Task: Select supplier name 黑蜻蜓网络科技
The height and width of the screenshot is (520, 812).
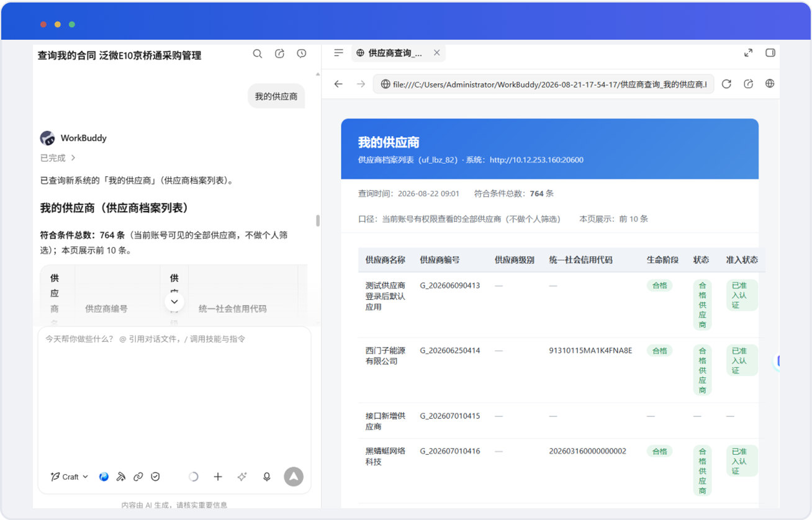Action: [x=385, y=456]
